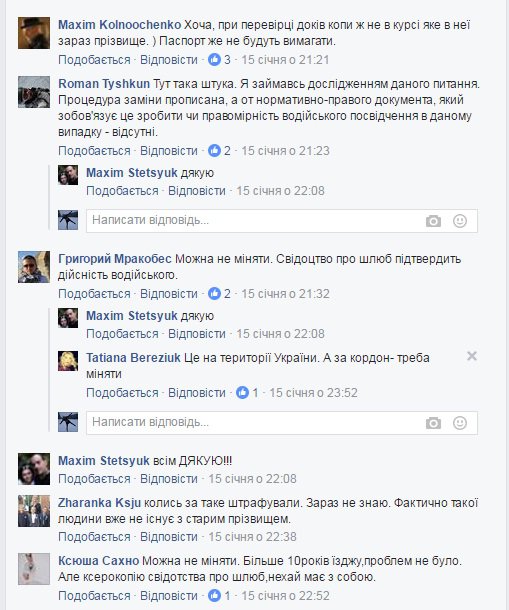Open emoji smiley in second reply box
Image resolution: width=509 pixels, height=610 pixels.
point(460,423)
